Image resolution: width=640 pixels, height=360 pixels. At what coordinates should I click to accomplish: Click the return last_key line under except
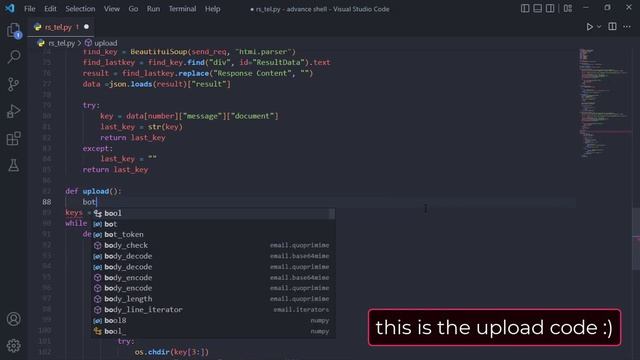pyautogui.click(x=115, y=169)
